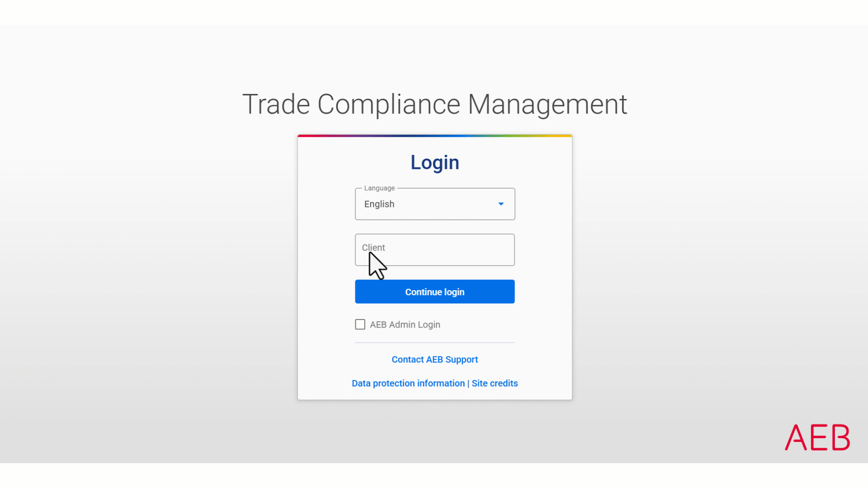868x488 pixels.
Task: Click the separator between Data protection and Site credits
Action: (468, 384)
